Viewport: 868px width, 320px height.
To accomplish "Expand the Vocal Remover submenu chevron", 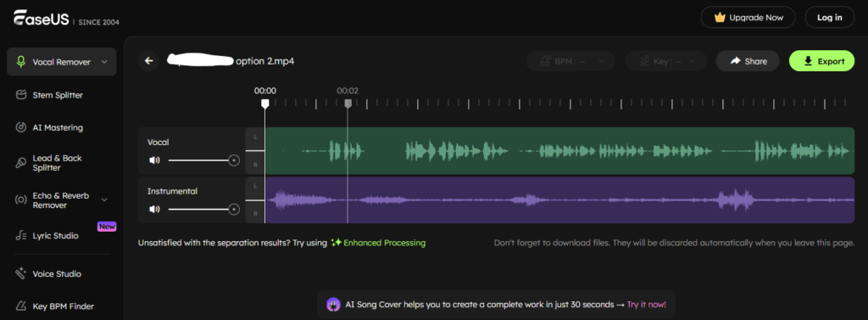I will coord(104,62).
